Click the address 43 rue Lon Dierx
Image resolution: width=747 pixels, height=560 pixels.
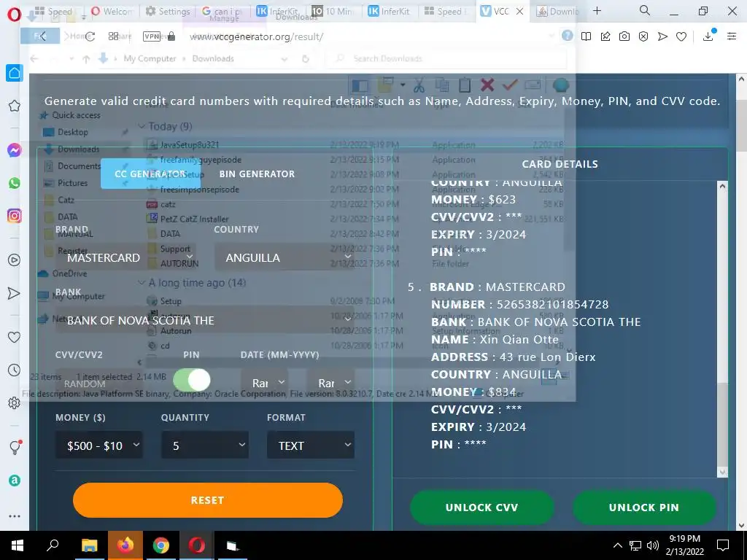(547, 357)
